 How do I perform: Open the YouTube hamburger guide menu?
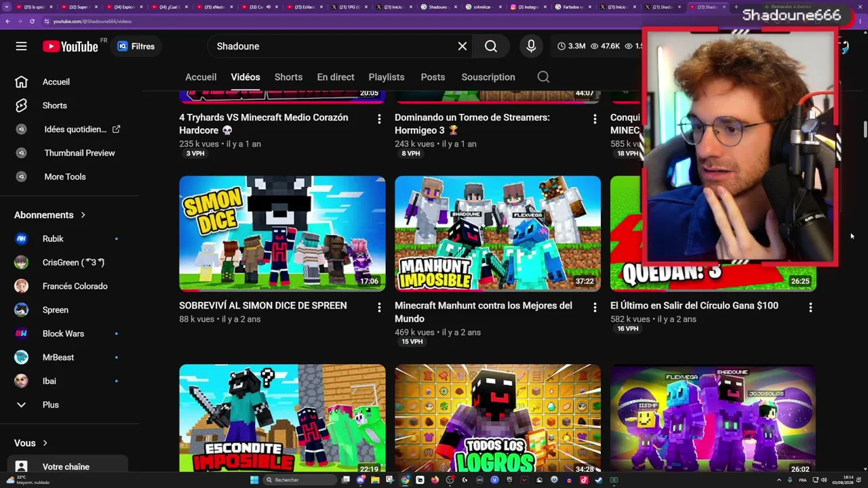tap(21, 46)
